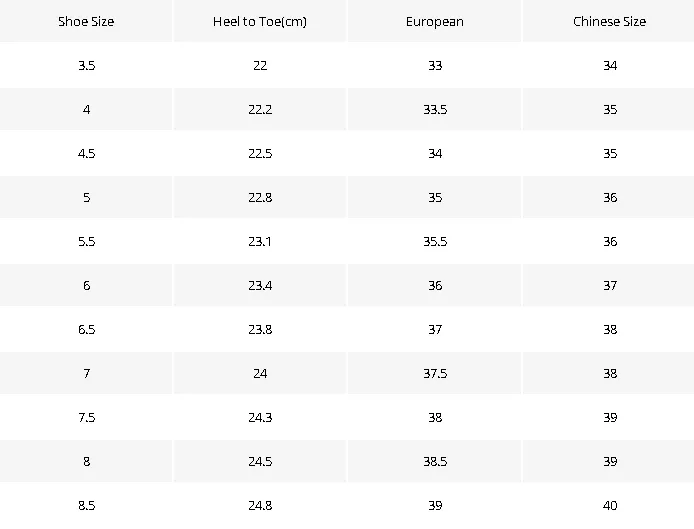Click Chinese size 40 cell
The height and width of the screenshot is (529, 694).
tap(609, 505)
